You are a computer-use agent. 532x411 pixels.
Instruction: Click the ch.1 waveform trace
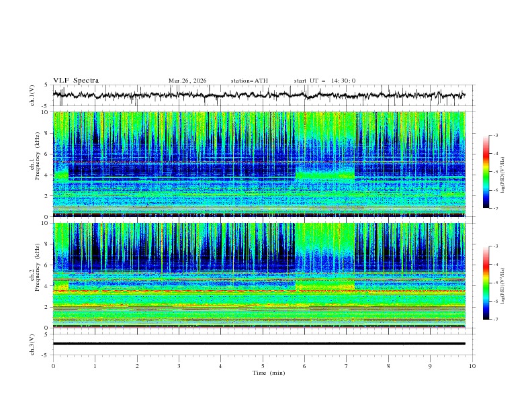(259, 95)
